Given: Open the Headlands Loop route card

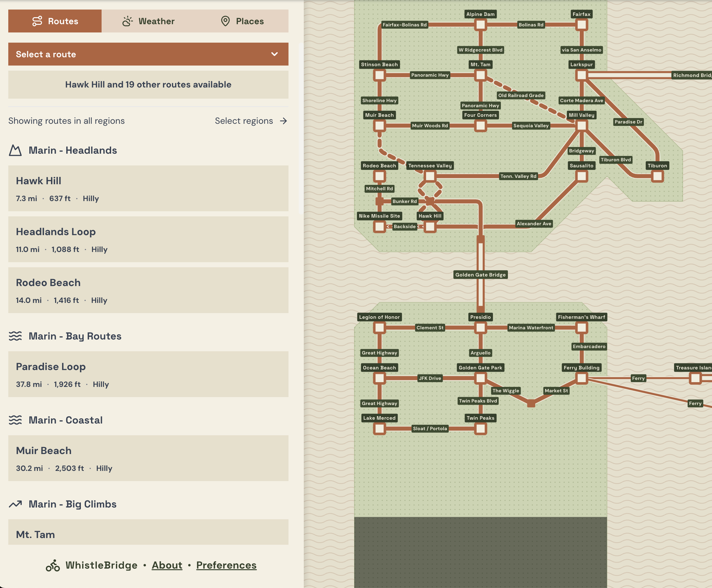Looking at the screenshot, I should click(x=148, y=239).
